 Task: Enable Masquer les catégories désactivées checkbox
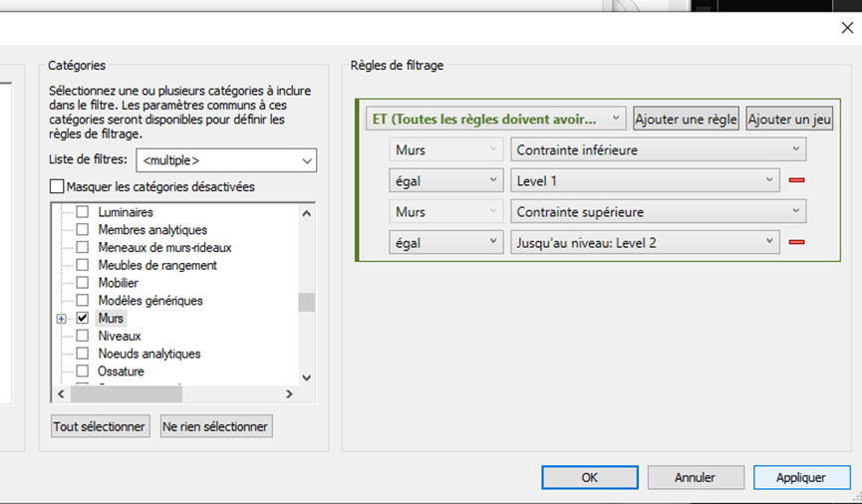(x=57, y=186)
